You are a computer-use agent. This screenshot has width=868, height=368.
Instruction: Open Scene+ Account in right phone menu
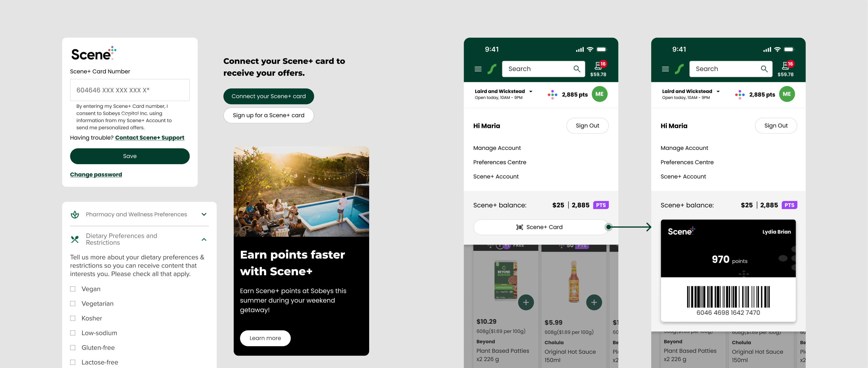[683, 176]
